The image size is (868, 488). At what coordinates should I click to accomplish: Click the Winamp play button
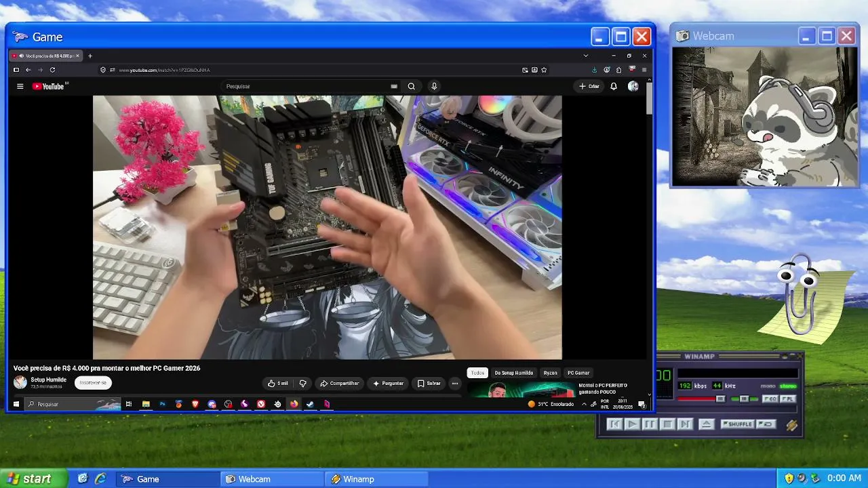pos(632,424)
